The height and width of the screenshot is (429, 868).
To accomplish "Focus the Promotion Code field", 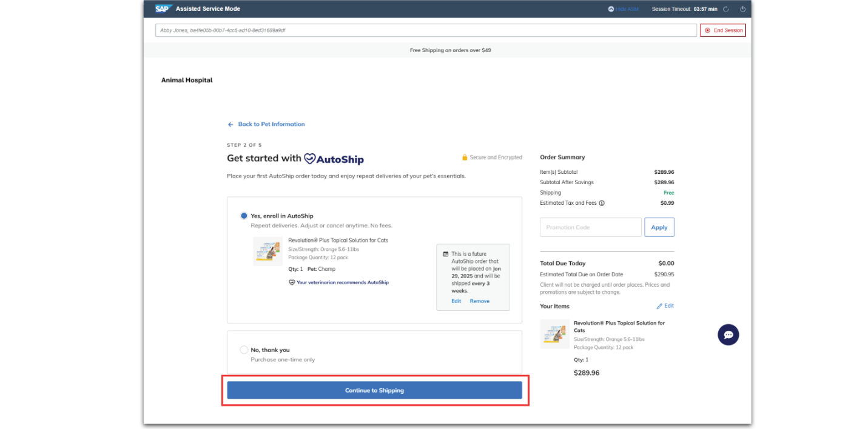I will pyautogui.click(x=591, y=227).
